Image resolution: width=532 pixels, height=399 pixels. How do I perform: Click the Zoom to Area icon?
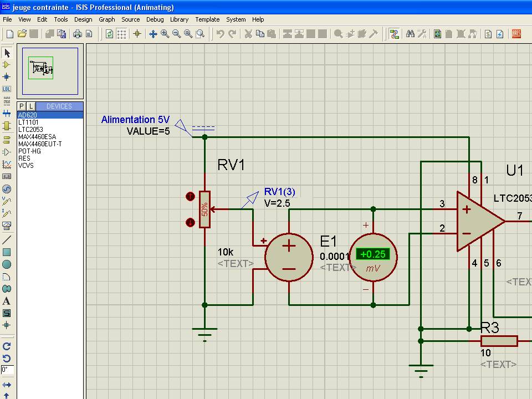pyautogui.click(x=201, y=34)
